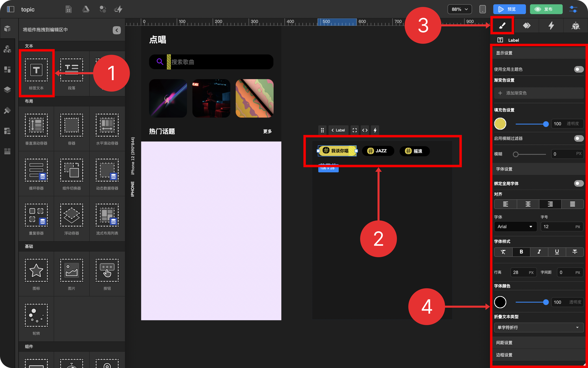
Task: Select the 重复容器 component
Action: (36, 219)
